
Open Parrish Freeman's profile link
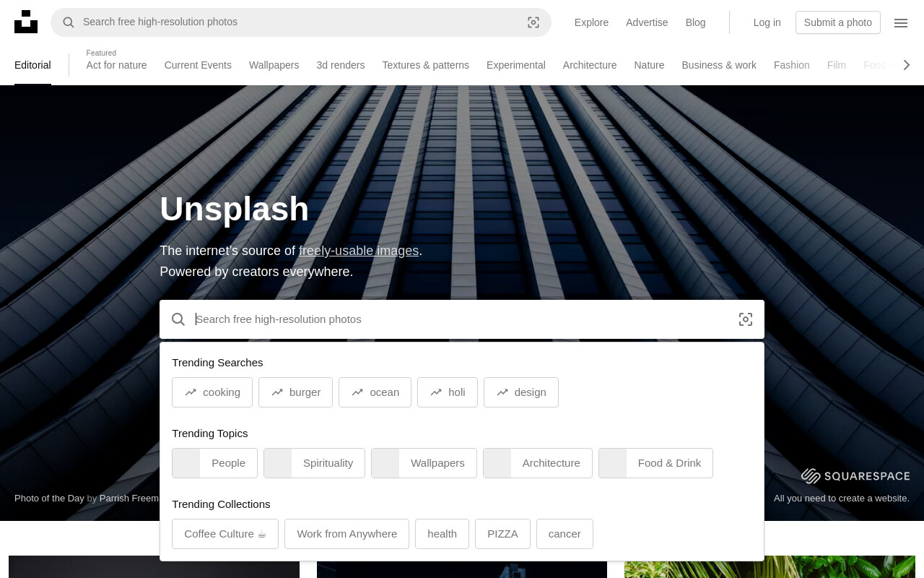129,498
